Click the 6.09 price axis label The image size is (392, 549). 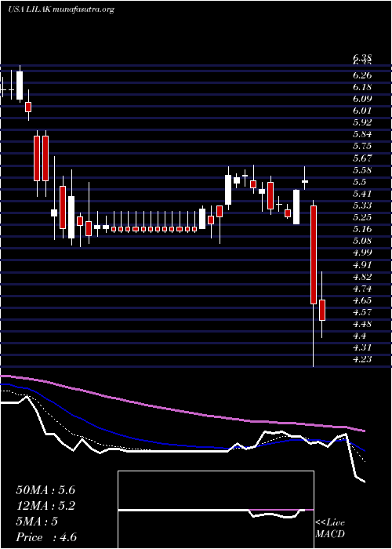click(x=362, y=99)
